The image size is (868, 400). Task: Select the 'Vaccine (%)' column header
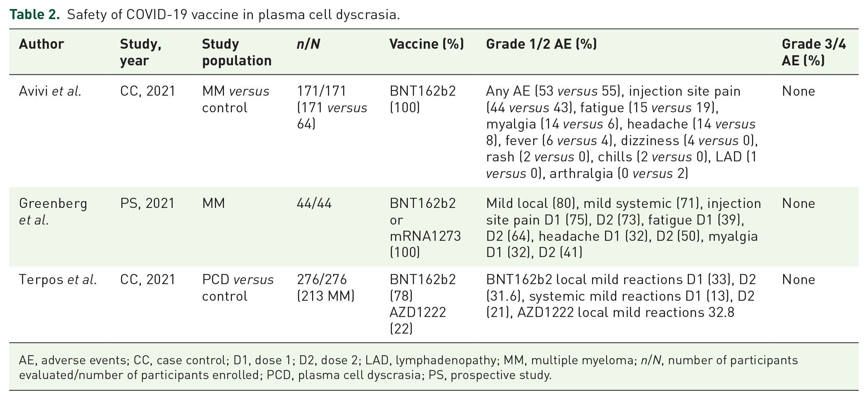coord(427,44)
